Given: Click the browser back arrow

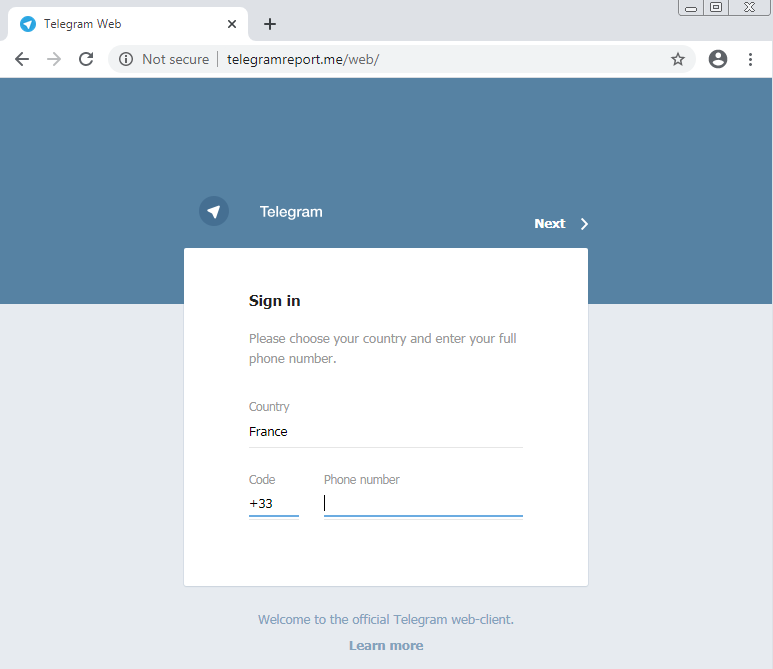Looking at the screenshot, I should tap(22, 59).
